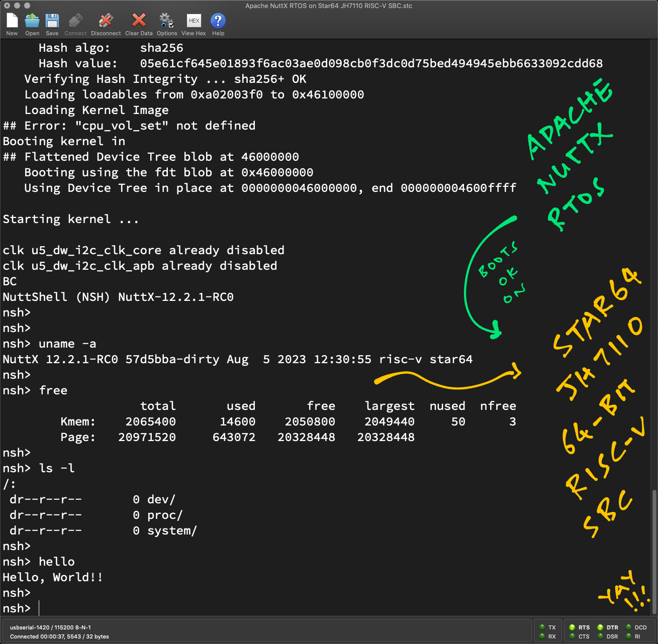This screenshot has height=644, width=658.
Task: Click the 'cpu_vol_set not defined' error line
Action: click(129, 126)
